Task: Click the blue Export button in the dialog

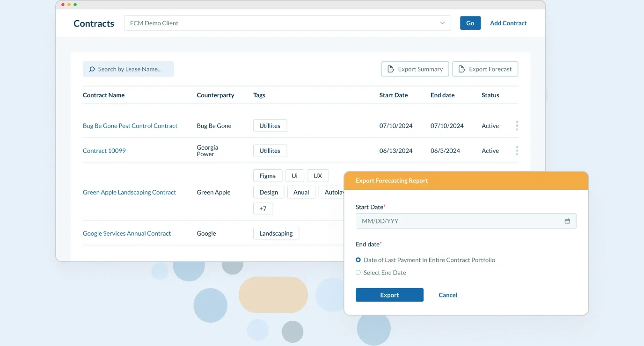Action: 389,295
